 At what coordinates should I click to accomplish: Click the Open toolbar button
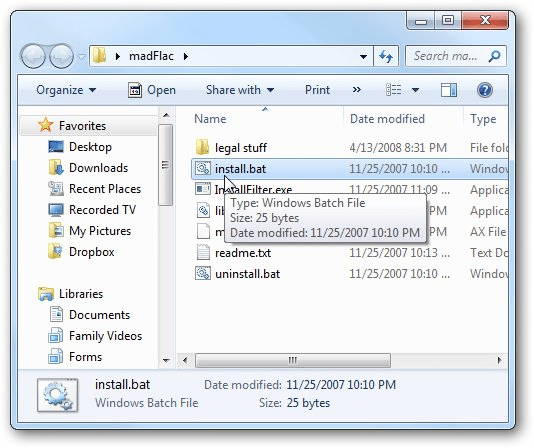coord(152,90)
